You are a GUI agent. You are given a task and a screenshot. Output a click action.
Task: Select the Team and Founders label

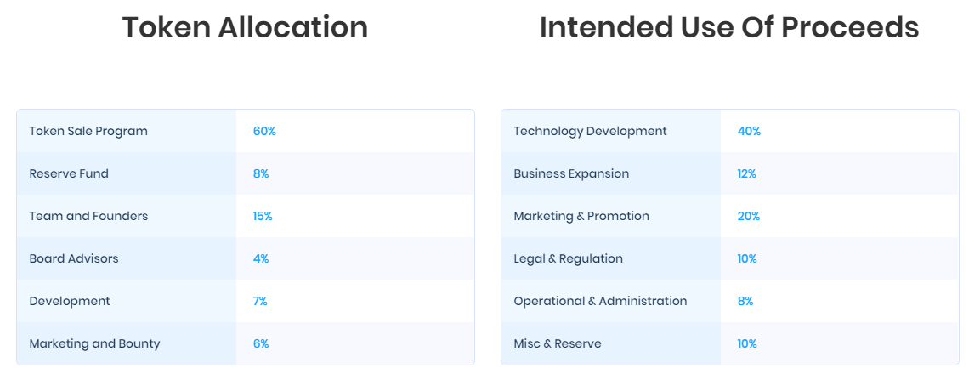(x=88, y=216)
